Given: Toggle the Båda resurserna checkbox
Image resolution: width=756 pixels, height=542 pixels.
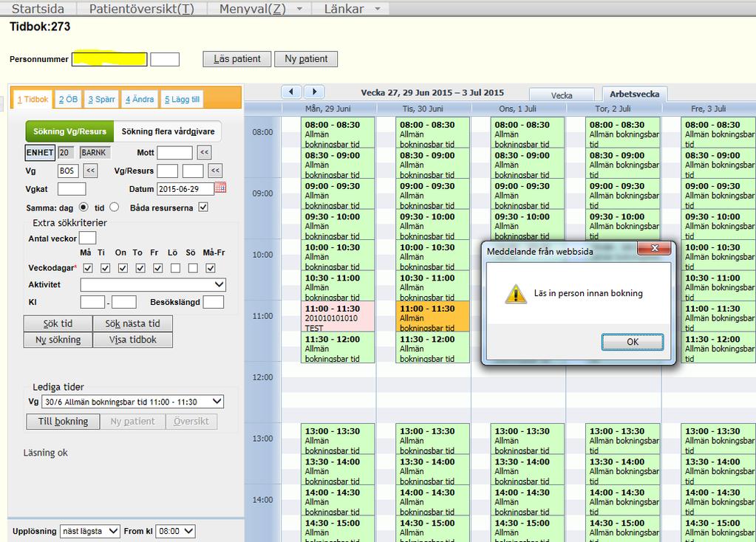Looking at the screenshot, I should click(203, 207).
